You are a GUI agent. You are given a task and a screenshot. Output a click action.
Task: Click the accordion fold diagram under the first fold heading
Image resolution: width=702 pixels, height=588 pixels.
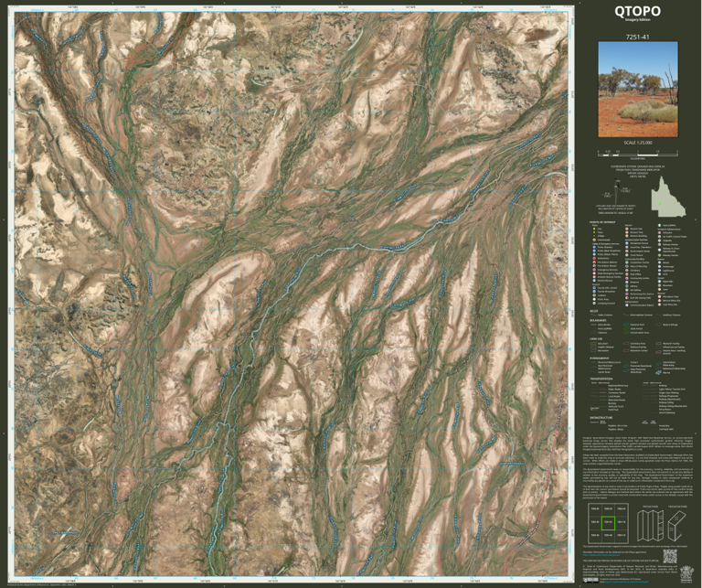pos(651,526)
